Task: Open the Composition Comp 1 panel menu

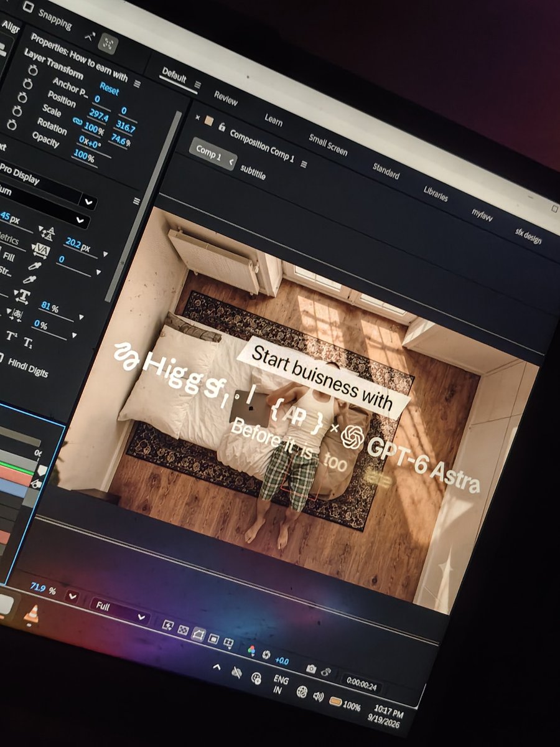Action: [304, 165]
